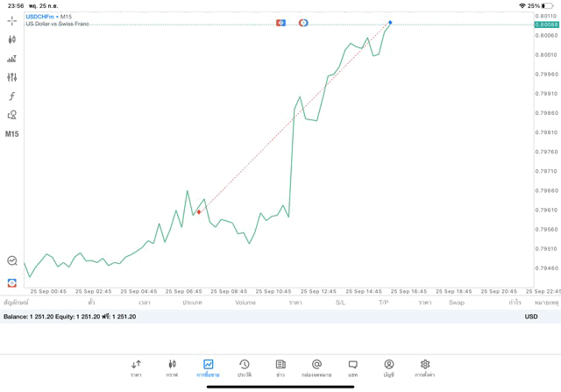
Task: Open the การตั้งค่า settings tab
Action: pos(425,367)
